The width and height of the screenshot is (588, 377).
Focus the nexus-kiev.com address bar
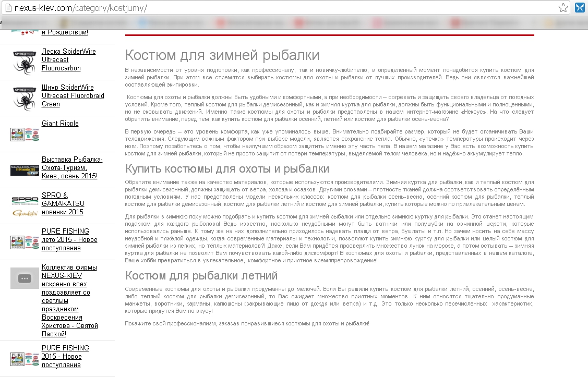pyautogui.click(x=285, y=8)
